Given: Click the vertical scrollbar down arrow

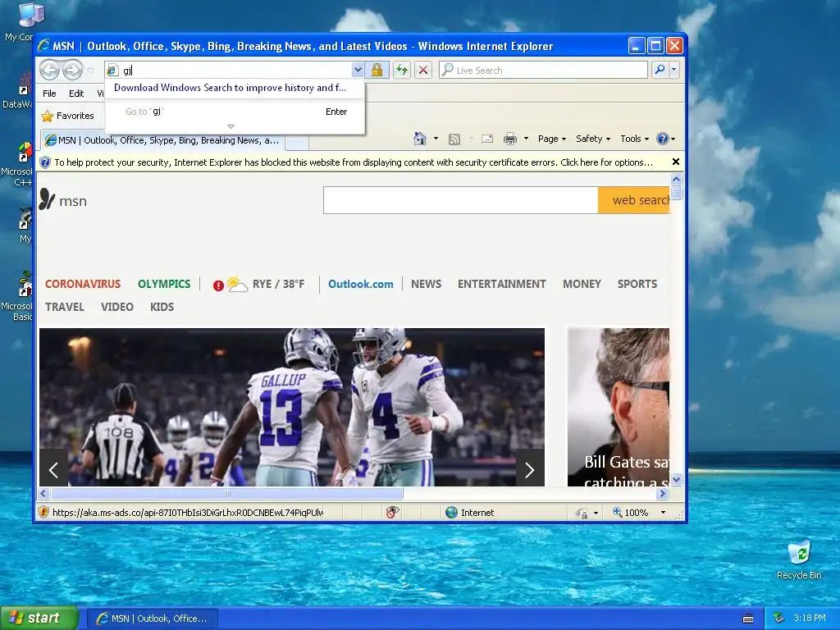Looking at the screenshot, I should pyautogui.click(x=676, y=479).
